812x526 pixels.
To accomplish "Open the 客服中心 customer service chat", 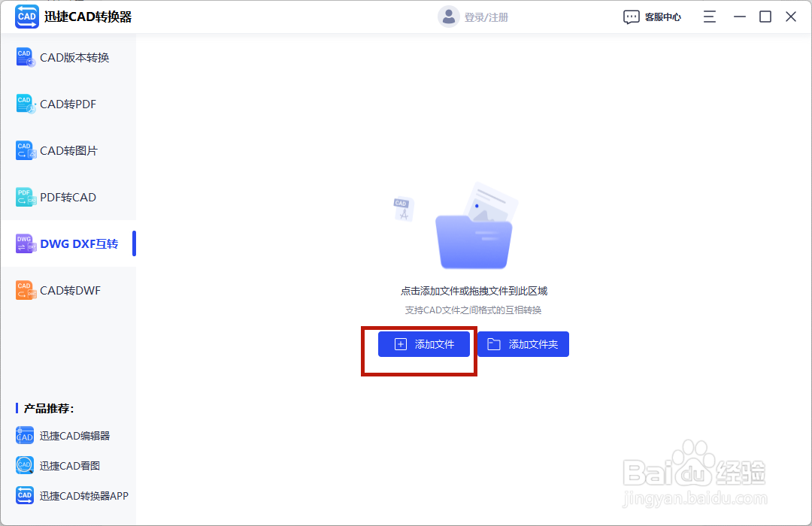I will [653, 16].
